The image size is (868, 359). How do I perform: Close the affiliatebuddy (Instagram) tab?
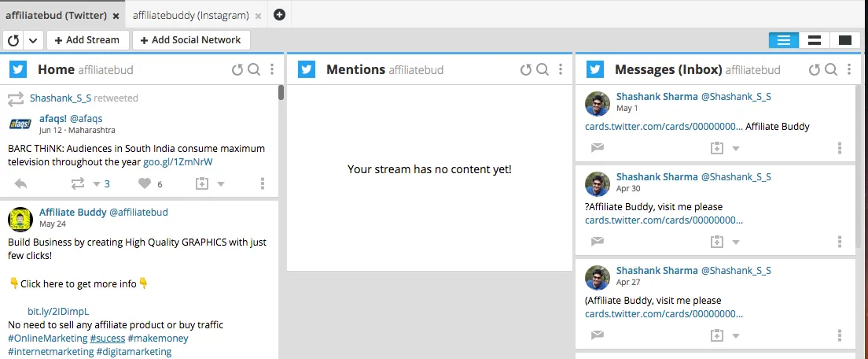point(258,16)
